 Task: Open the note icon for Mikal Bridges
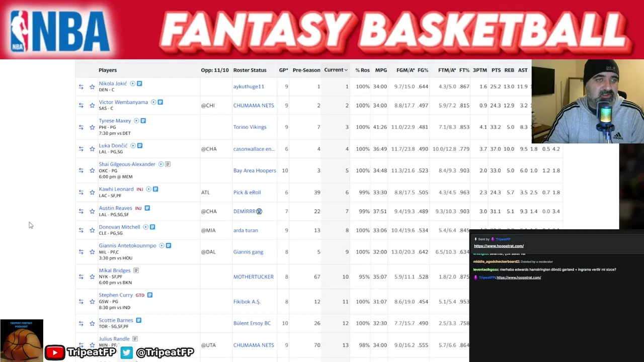[x=136, y=270]
